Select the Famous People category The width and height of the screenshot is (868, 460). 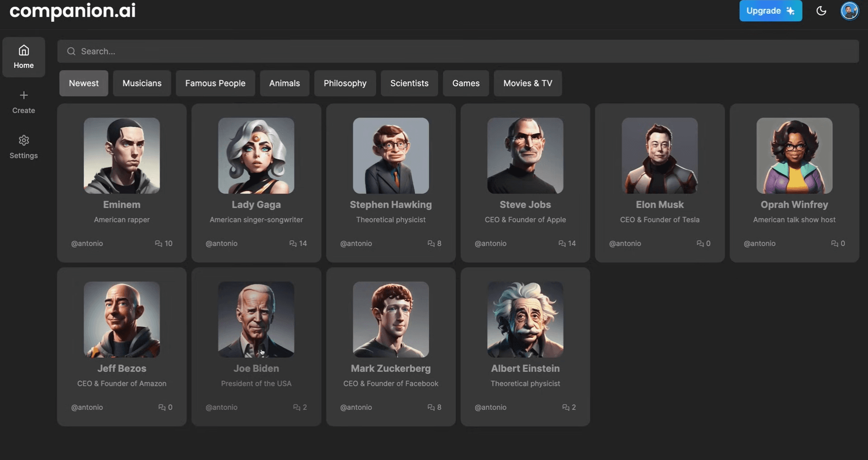point(215,83)
